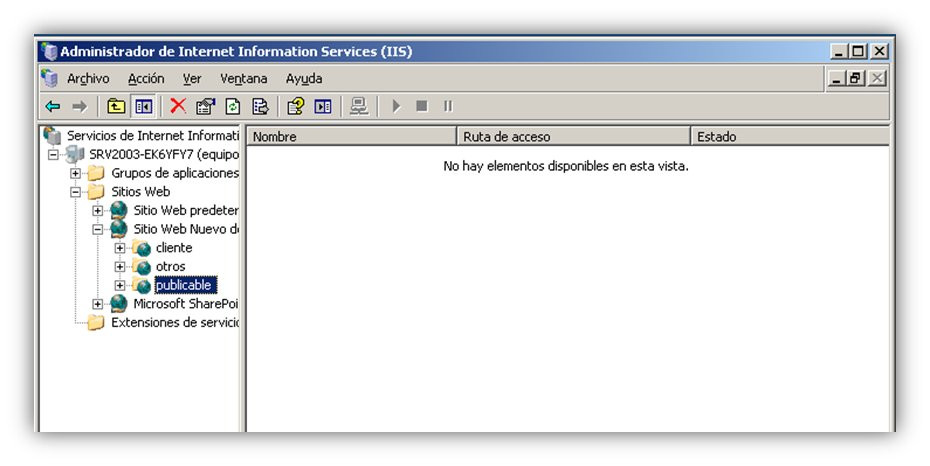Minimize the inner MDI child window
The width and height of the screenshot is (930, 466).
836,78
